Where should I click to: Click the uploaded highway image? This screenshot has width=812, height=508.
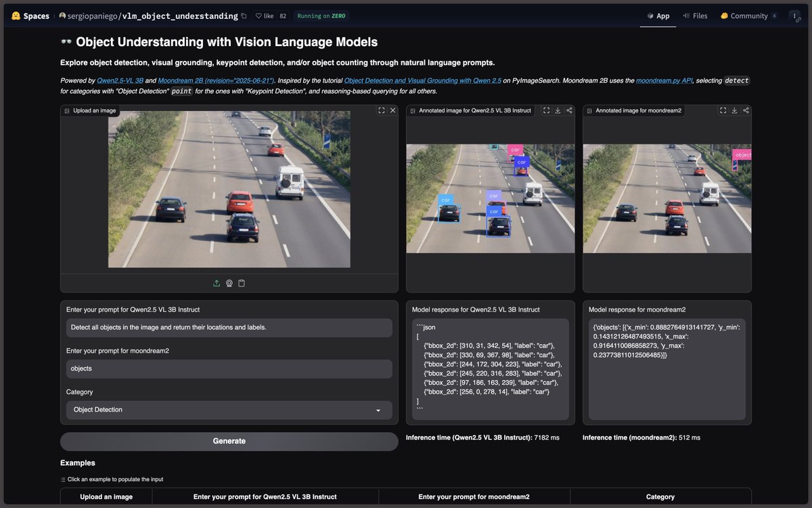[229, 189]
